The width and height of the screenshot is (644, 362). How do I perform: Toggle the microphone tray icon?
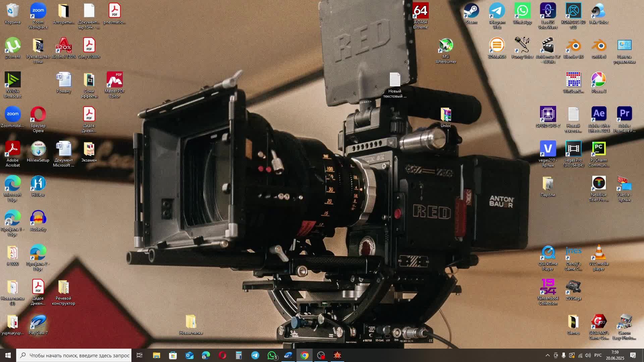click(x=564, y=355)
